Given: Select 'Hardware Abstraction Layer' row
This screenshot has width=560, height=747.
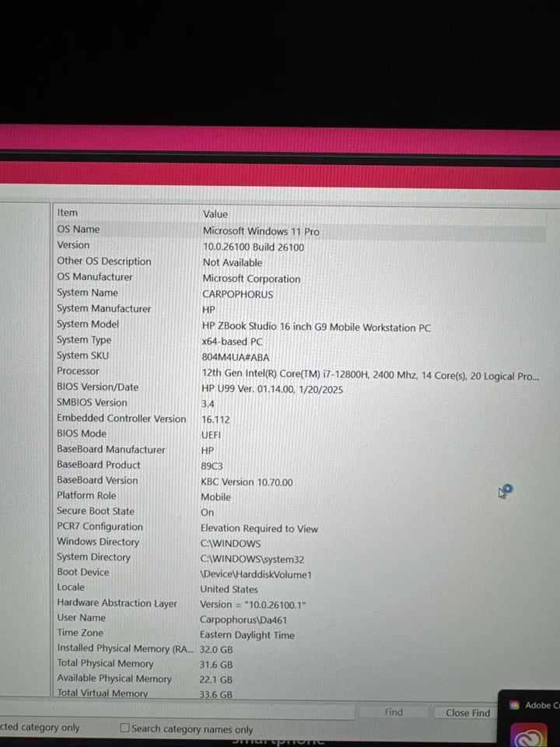Looking at the screenshot, I should tap(117, 602).
